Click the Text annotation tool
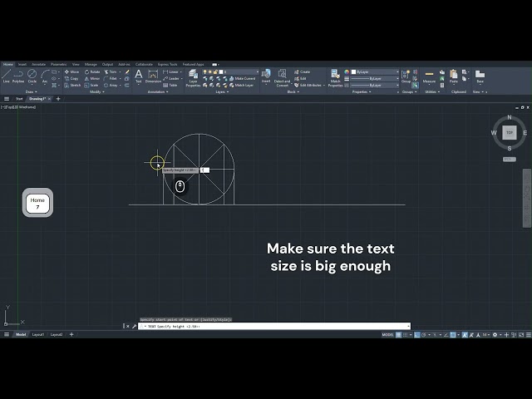Viewport: 532px width, 399px height. [x=139, y=76]
